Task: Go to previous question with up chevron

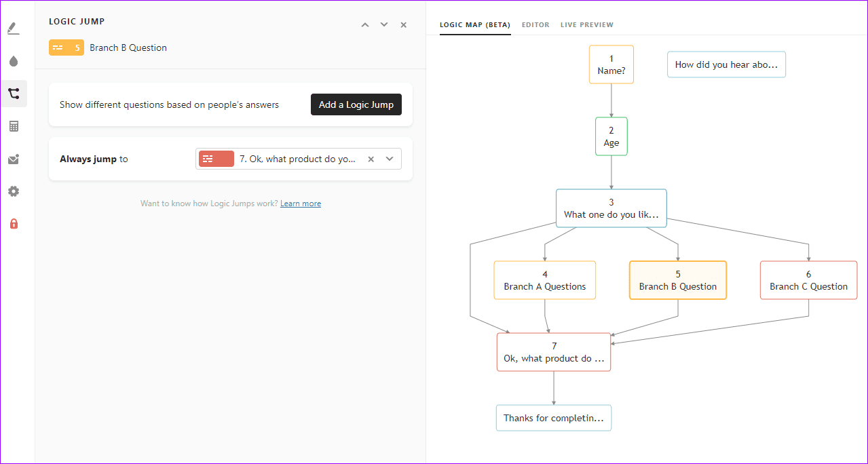Action: (x=365, y=24)
